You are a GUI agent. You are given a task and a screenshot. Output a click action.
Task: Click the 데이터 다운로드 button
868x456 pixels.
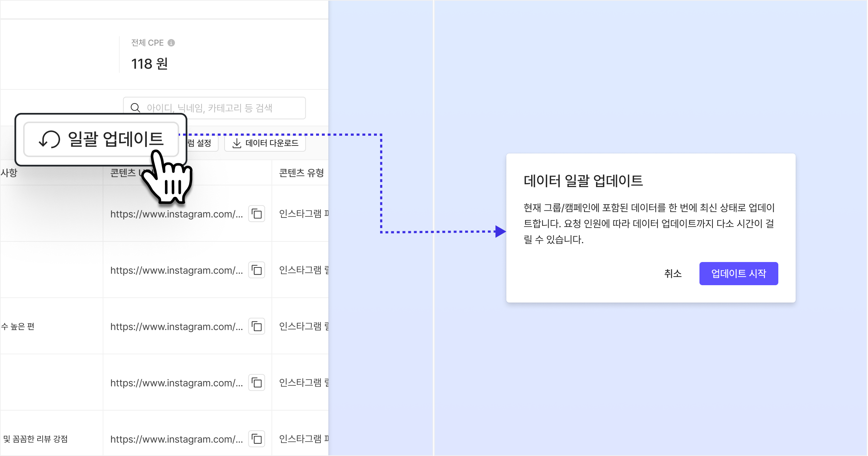click(x=265, y=143)
